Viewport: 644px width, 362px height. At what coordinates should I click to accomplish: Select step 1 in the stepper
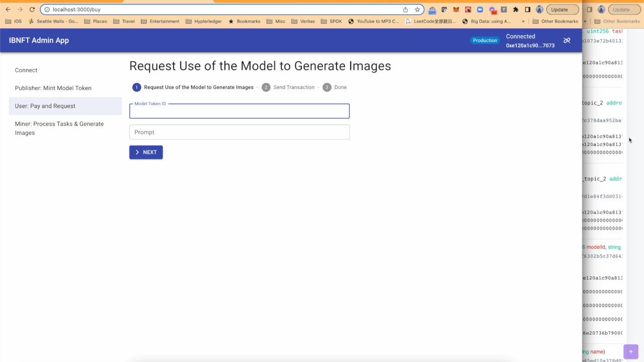[193, 87]
